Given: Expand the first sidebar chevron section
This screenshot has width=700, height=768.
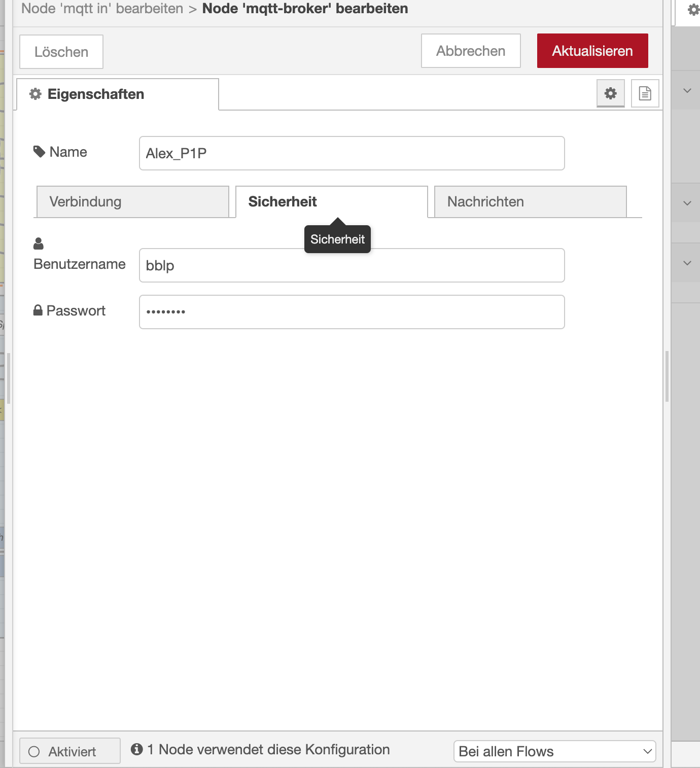Looking at the screenshot, I should pos(687,91).
